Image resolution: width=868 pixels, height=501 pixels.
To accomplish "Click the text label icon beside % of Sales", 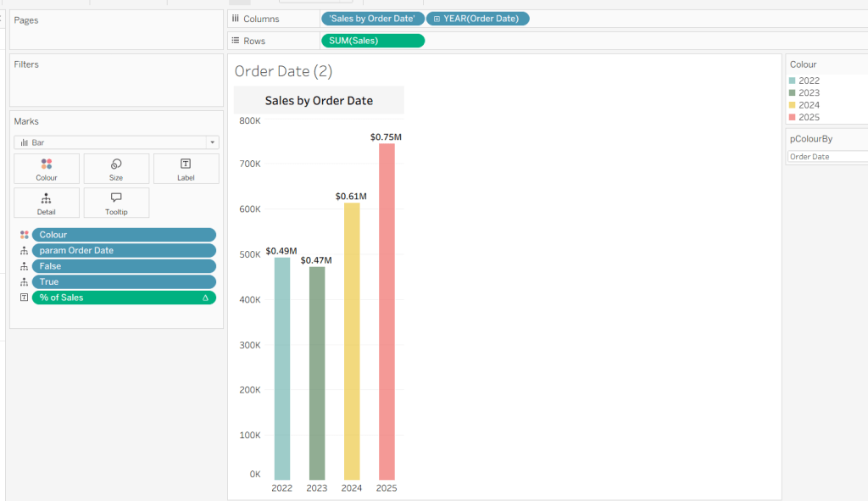I will click(x=24, y=298).
